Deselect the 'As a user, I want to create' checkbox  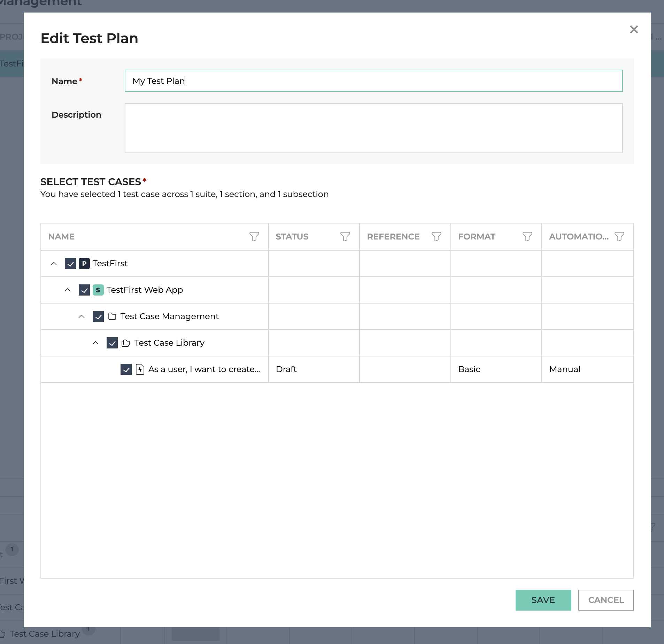click(126, 369)
